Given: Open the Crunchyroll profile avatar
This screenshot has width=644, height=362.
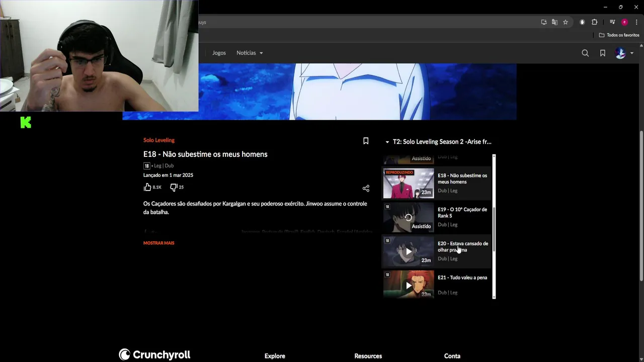Looking at the screenshot, I should coord(620,53).
